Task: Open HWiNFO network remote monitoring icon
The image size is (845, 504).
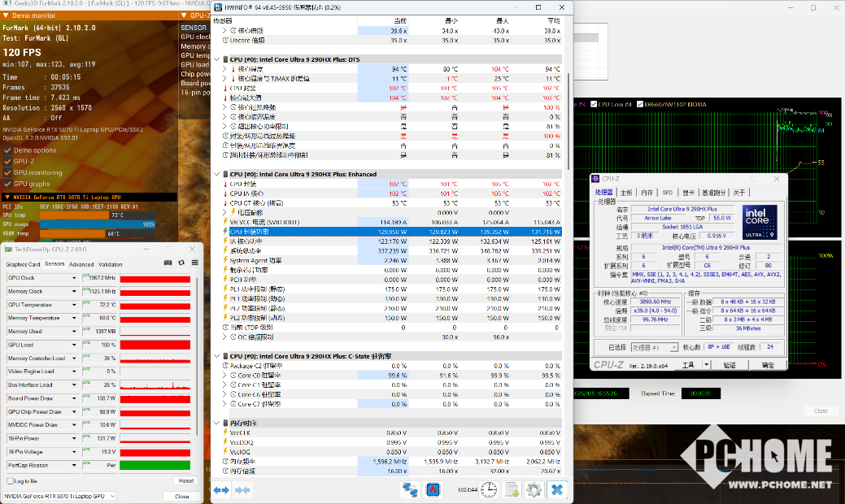Action: (x=411, y=489)
